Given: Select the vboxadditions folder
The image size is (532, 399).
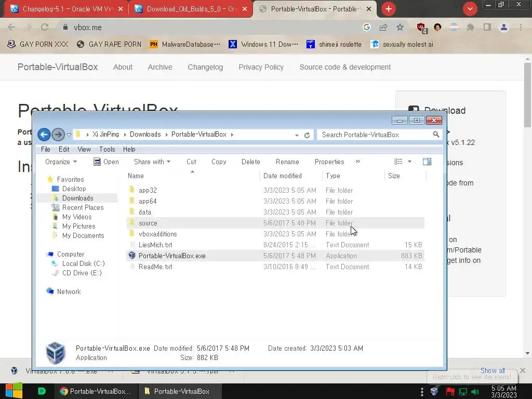Looking at the screenshot, I should point(157,234).
